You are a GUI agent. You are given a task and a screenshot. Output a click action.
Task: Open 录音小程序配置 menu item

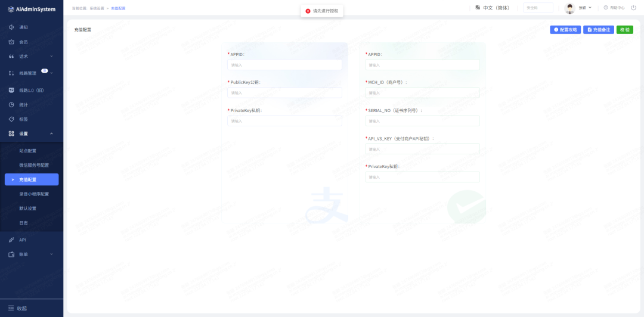coord(34,194)
